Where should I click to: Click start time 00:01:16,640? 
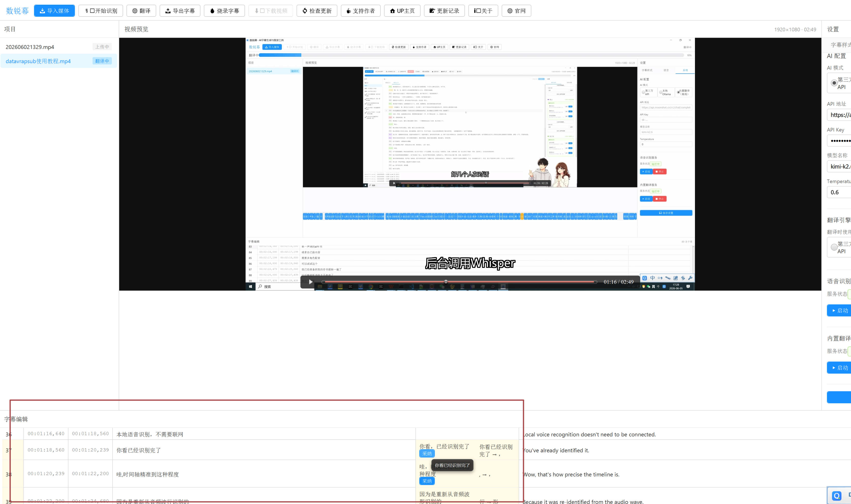[x=46, y=434]
